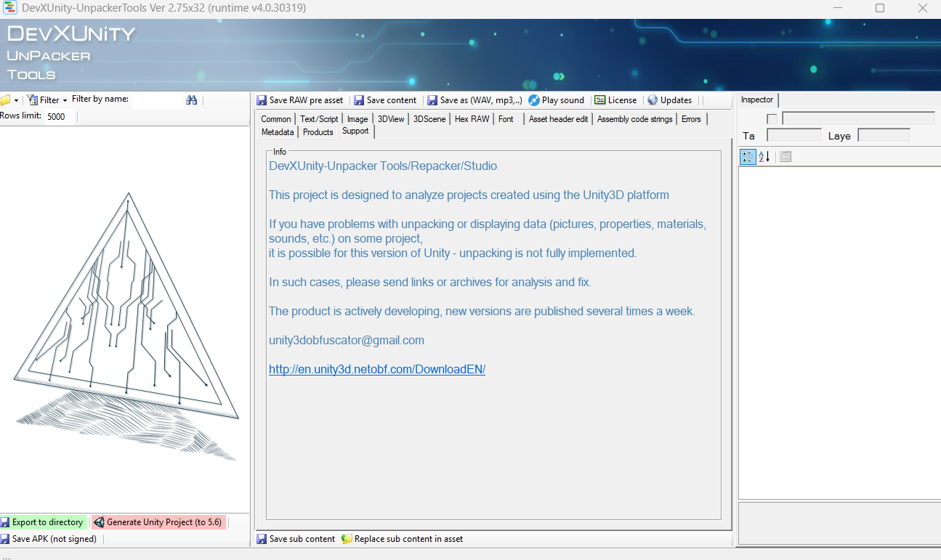
Task: Select the Support tab
Action: click(355, 131)
